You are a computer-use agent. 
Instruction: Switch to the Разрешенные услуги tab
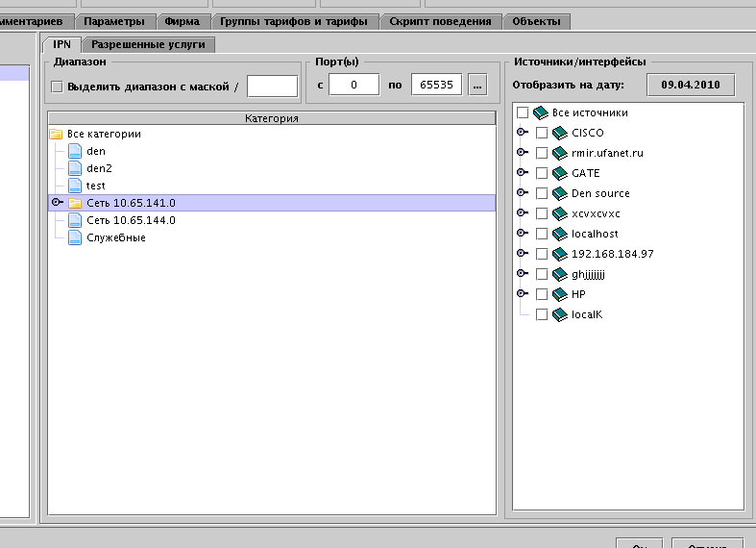click(148, 44)
